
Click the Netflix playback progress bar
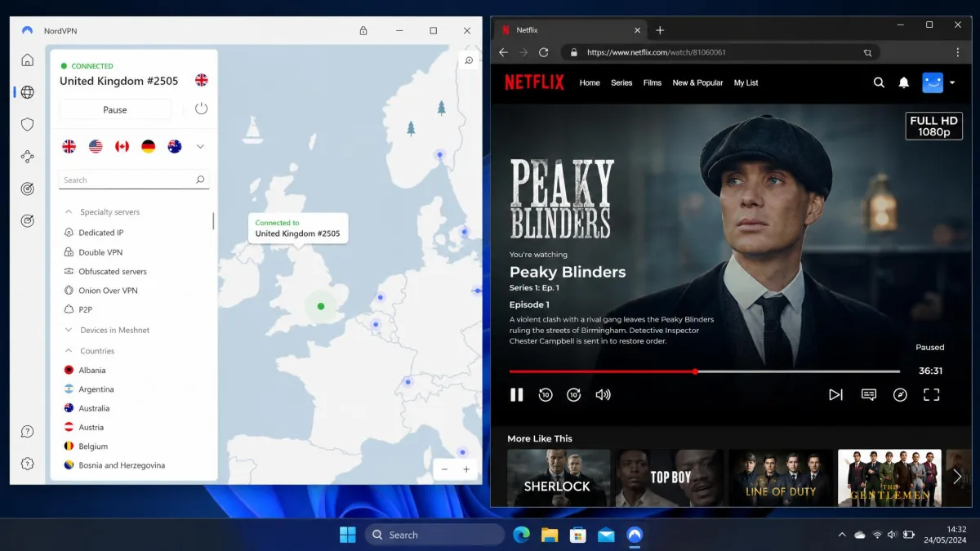pyautogui.click(x=705, y=371)
